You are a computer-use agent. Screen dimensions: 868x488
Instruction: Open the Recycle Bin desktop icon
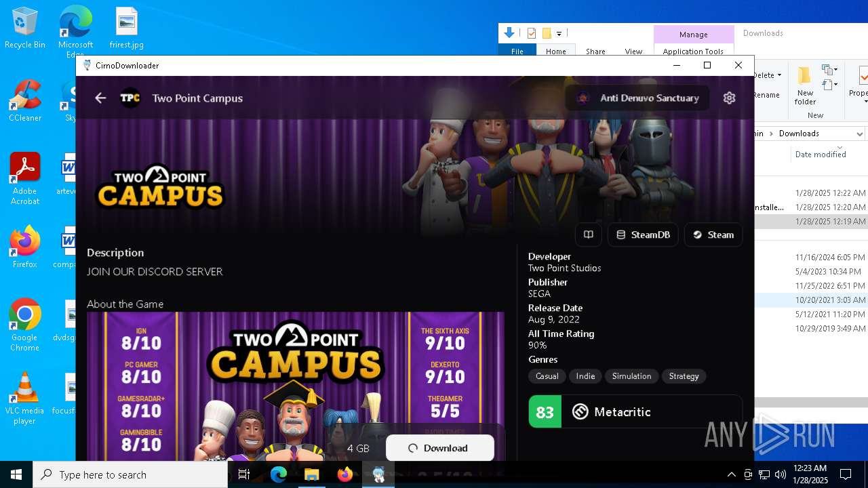[x=24, y=28]
